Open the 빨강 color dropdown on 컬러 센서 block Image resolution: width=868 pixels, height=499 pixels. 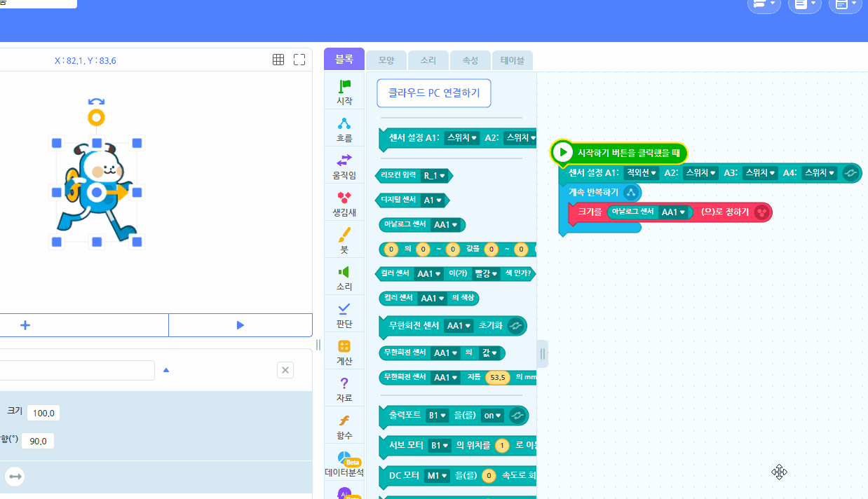click(485, 273)
